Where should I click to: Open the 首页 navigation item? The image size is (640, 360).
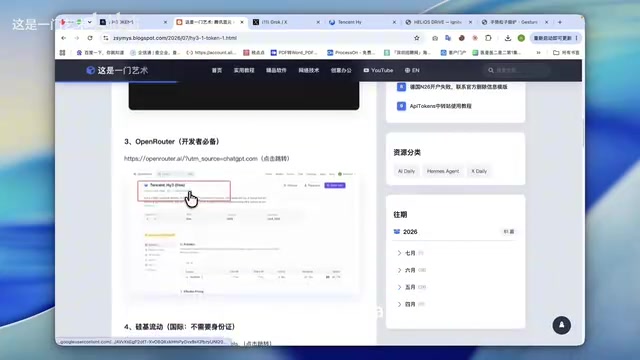pyautogui.click(x=217, y=70)
